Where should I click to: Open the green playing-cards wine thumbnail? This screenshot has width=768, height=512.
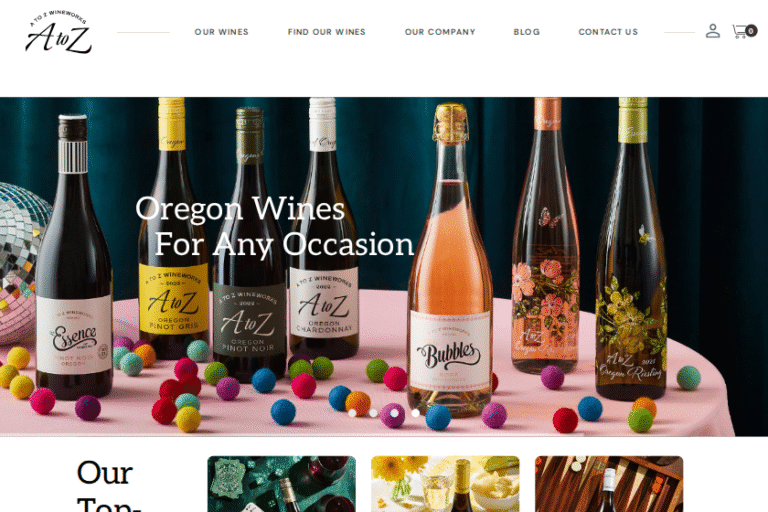pyautogui.click(x=282, y=484)
